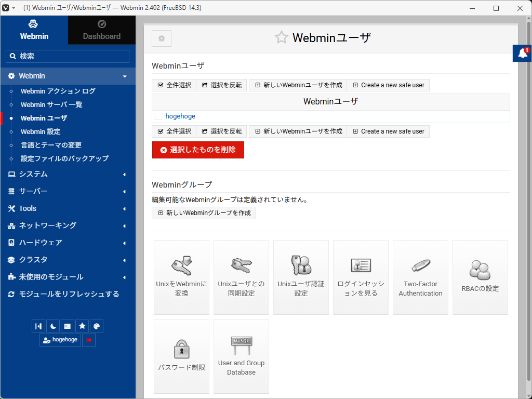
Task: Click 新しいWebminグループを作成 button
Action: (x=204, y=213)
